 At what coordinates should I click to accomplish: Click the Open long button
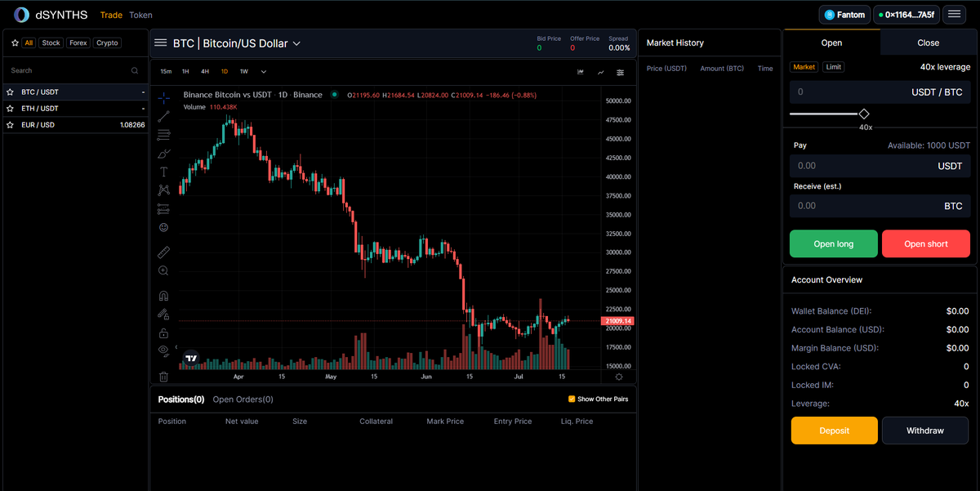[834, 243]
